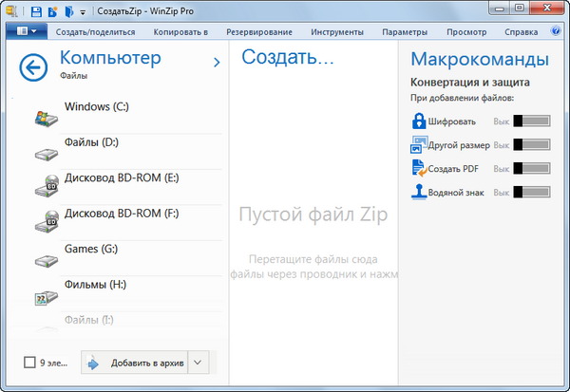Click the Водяной знак stamp icon
This screenshot has height=392, width=570.
click(x=419, y=193)
